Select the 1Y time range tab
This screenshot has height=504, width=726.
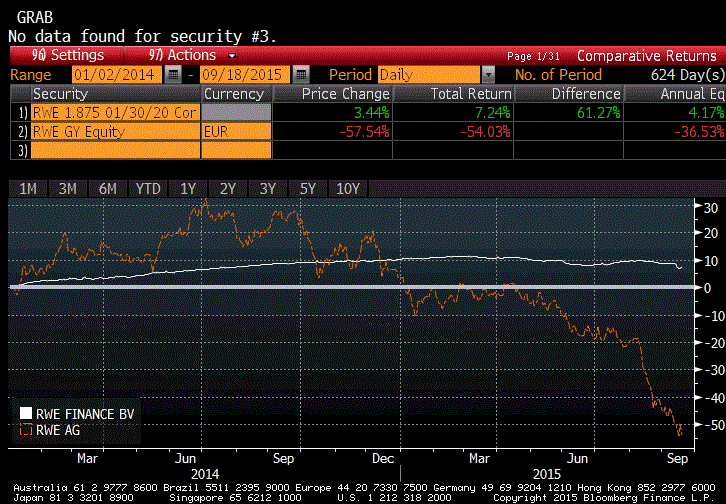click(188, 189)
